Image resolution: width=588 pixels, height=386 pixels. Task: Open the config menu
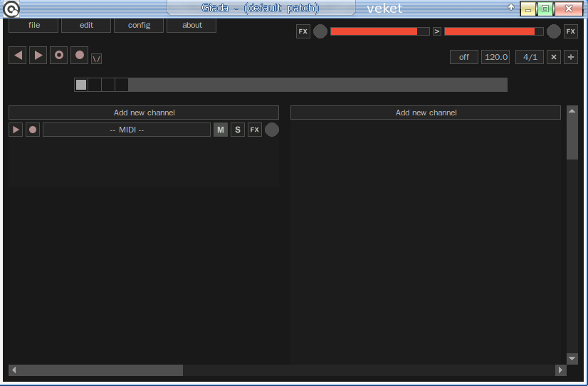[x=139, y=25]
